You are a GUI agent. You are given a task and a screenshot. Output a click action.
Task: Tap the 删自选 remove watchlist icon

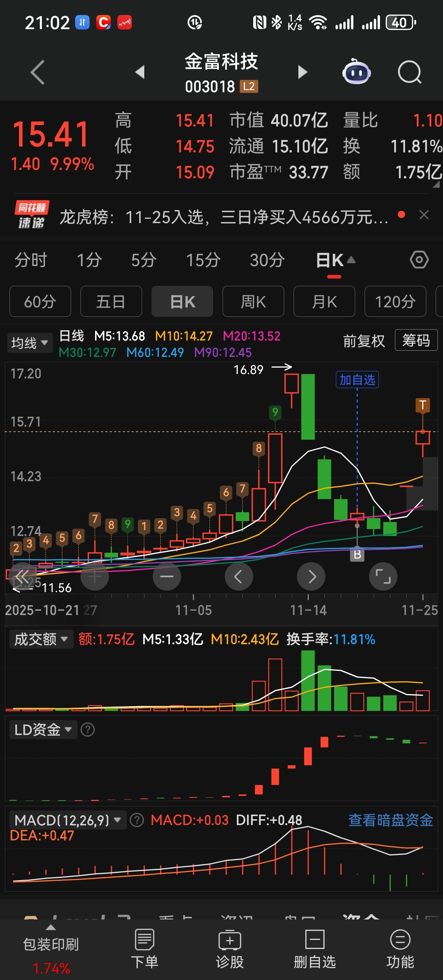pyautogui.click(x=315, y=950)
